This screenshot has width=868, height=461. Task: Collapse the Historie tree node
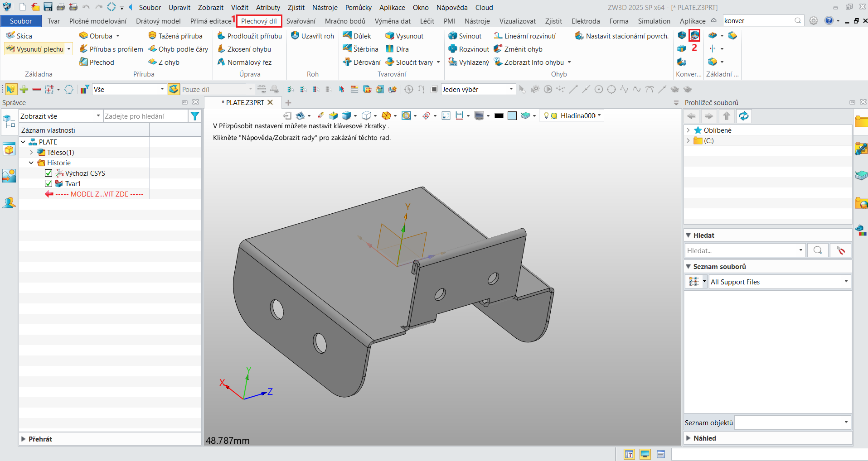31,163
